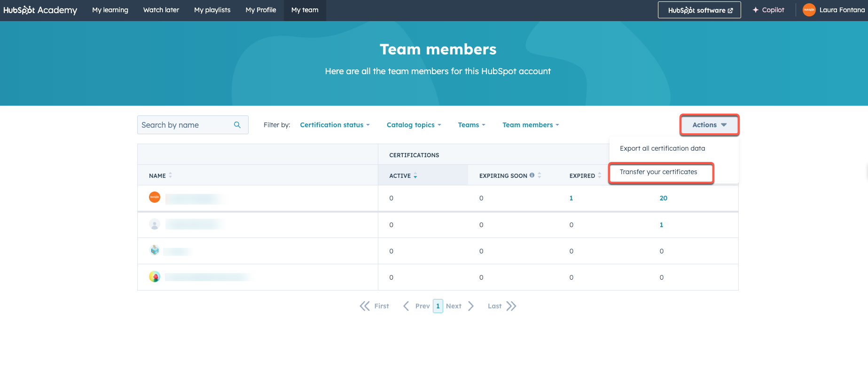Click the ACTIVE column header
The image size is (868, 383).
click(400, 176)
